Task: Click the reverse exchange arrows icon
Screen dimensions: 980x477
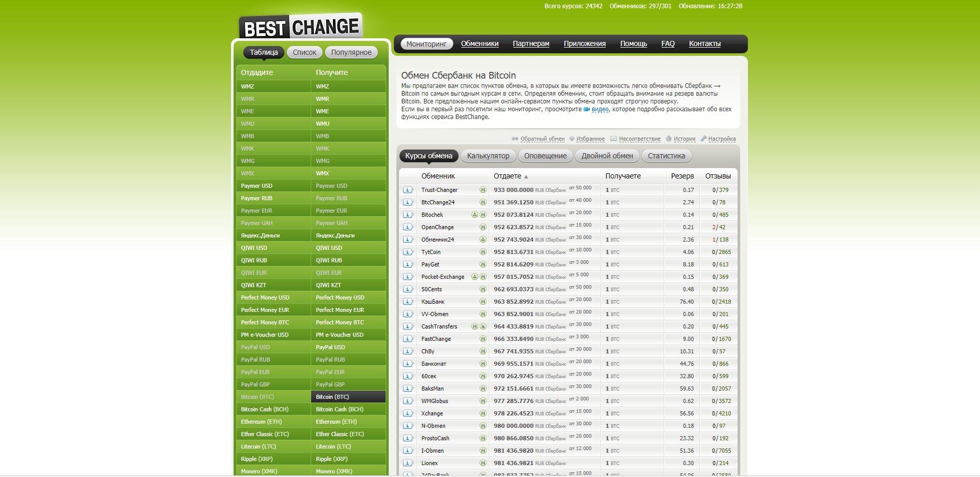Action: 515,139
